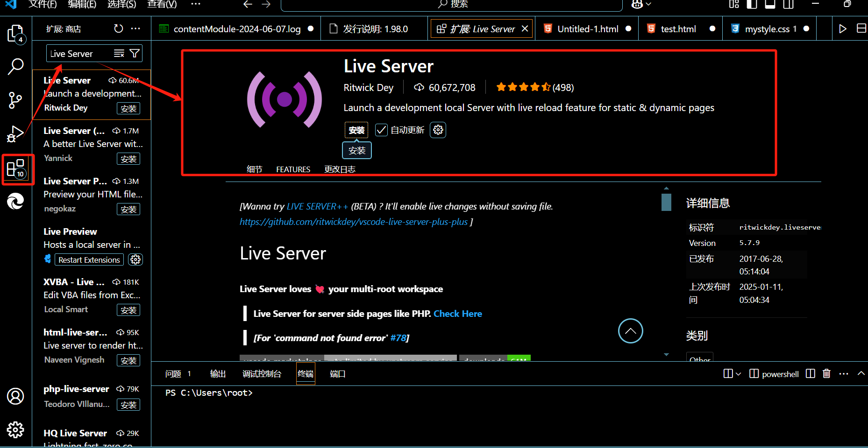Click the main 安装 button for Live Server
Viewport: 868px width, 448px height.
[356, 130]
